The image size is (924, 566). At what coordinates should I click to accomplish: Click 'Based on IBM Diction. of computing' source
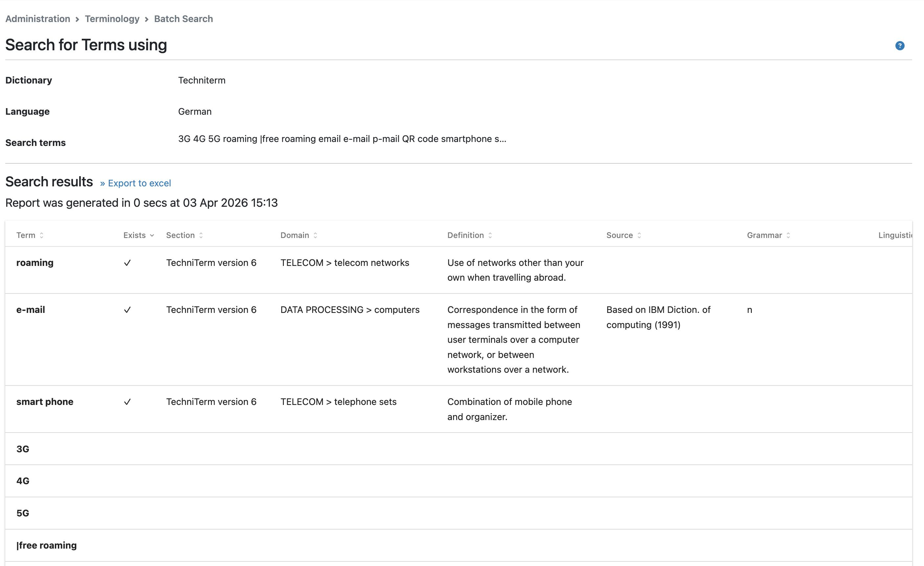tap(658, 317)
